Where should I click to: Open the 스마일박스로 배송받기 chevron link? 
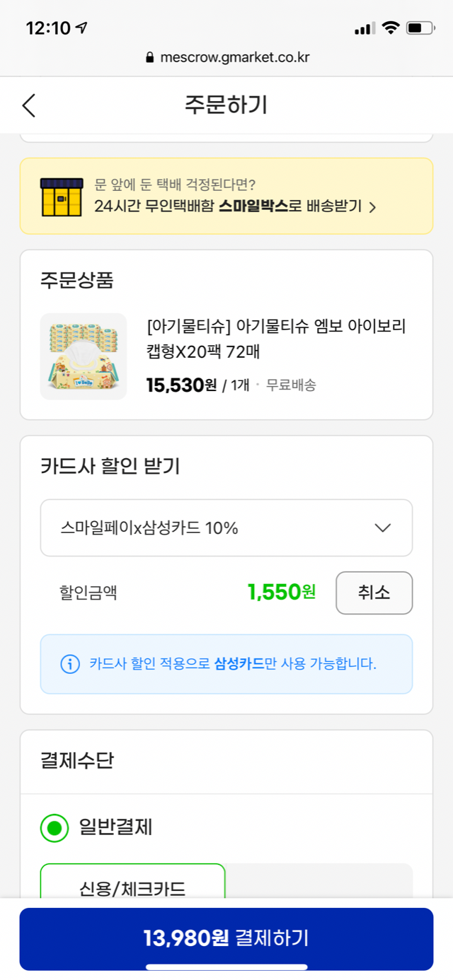tap(372, 207)
